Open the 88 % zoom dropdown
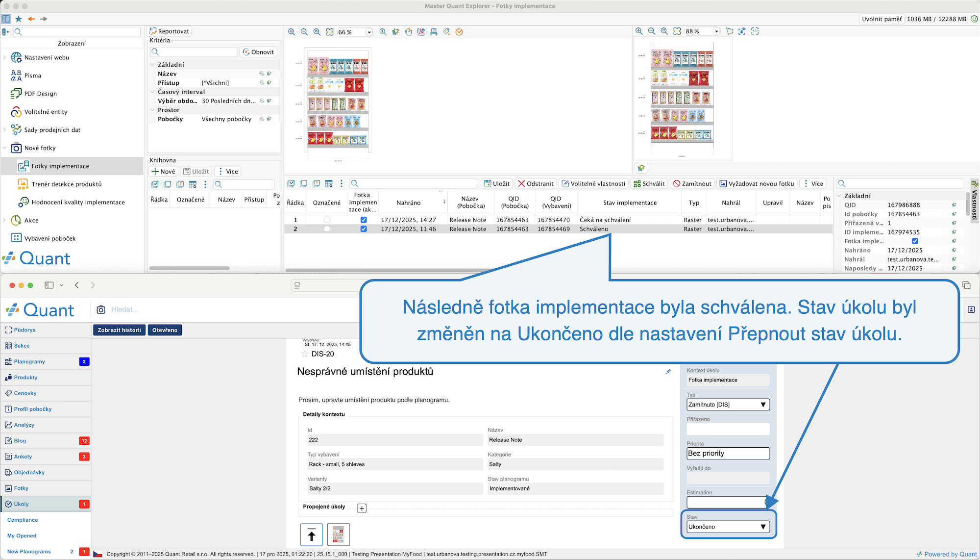The image size is (980, 560). coord(716,31)
